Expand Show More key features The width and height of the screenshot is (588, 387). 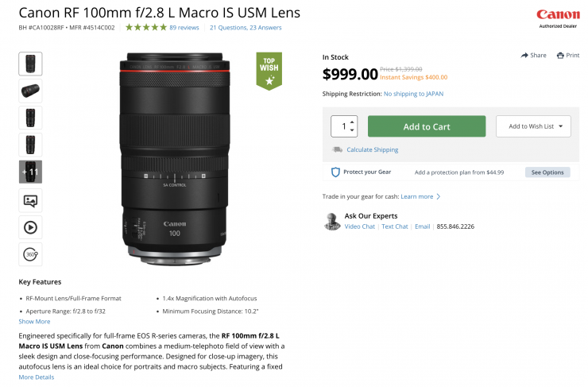34,322
